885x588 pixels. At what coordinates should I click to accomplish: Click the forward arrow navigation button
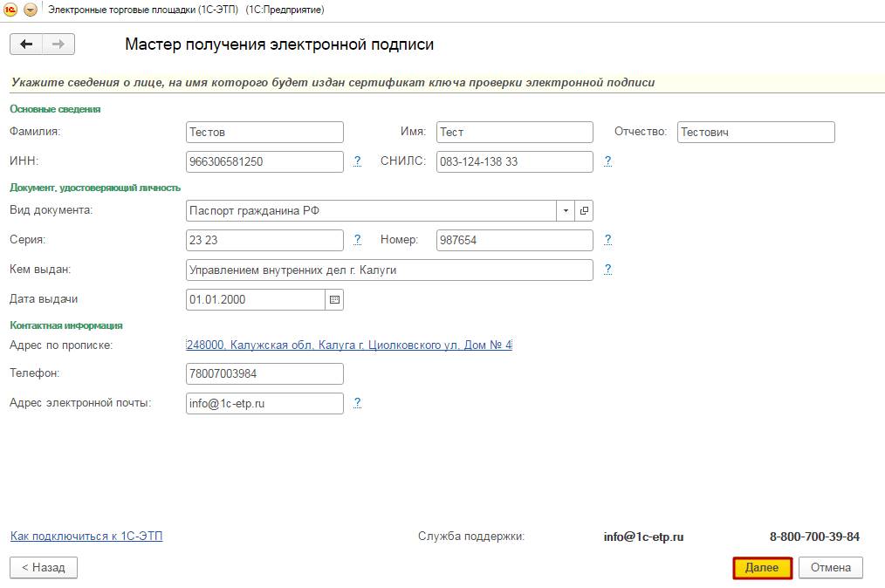tap(58, 44)
